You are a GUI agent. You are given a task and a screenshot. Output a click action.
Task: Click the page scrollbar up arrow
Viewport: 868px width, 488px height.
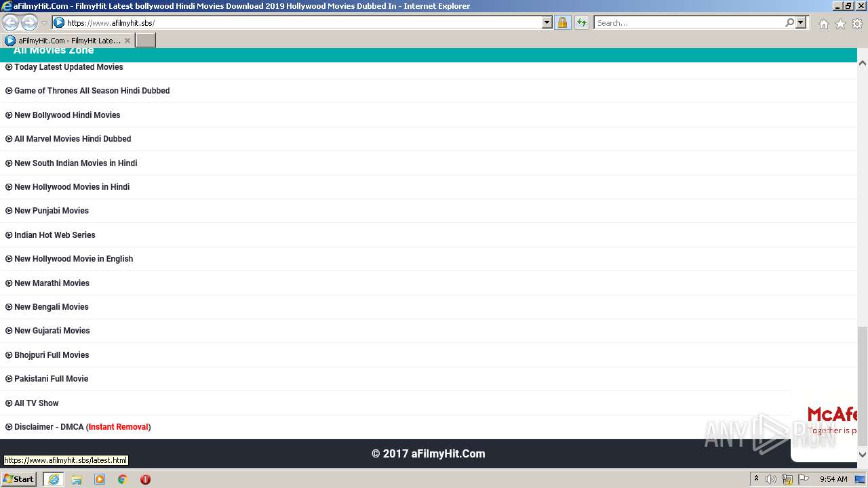(x=863, y=63)
